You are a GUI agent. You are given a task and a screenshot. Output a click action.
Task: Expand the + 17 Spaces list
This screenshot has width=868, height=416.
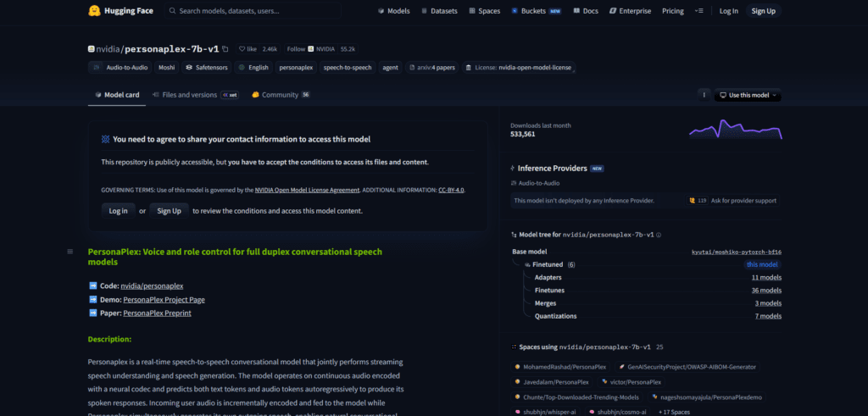(x=674, y=412)
